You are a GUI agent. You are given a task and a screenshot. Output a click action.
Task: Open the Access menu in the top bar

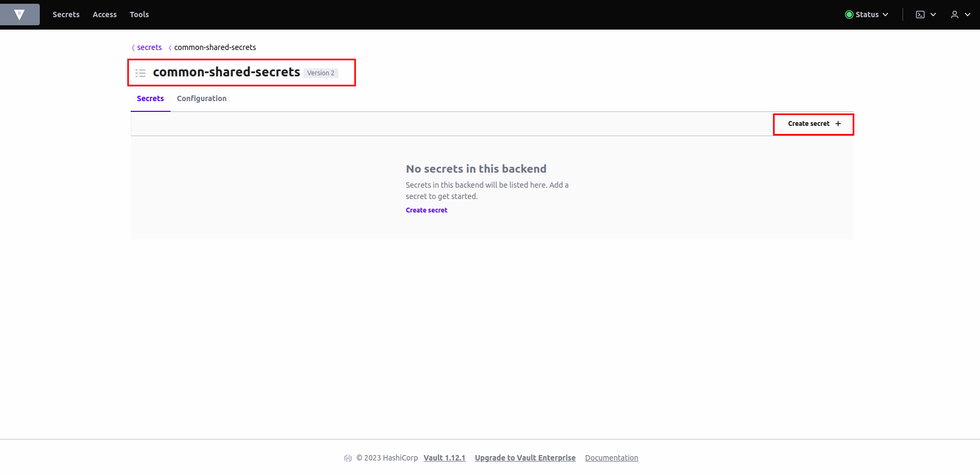[104, 15]
